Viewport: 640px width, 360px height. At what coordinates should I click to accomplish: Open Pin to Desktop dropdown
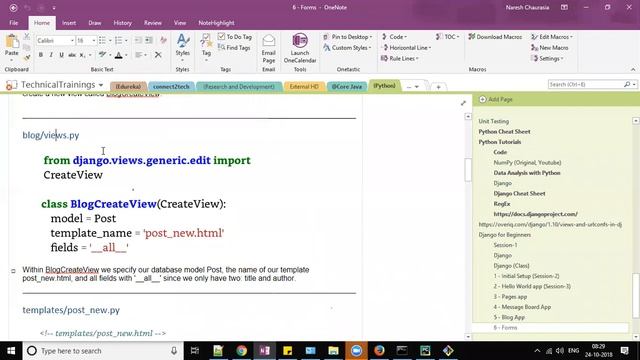348,37
